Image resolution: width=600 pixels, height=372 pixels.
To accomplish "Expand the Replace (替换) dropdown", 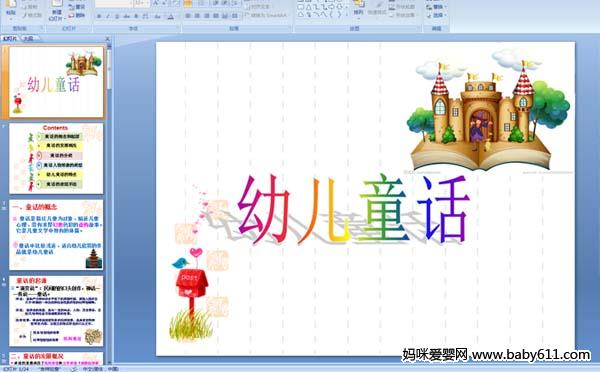I will (436, 7).
